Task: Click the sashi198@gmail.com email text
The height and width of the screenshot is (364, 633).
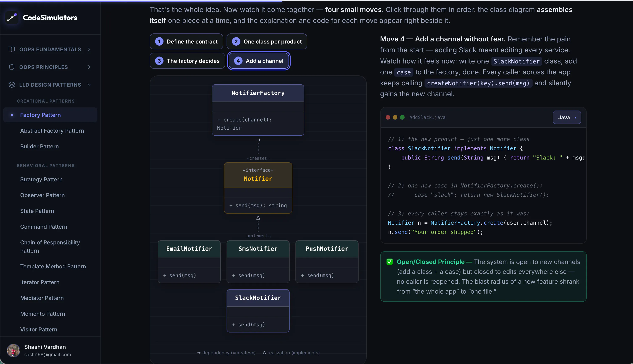Action: pyautogui.click(x=47, y=355)
